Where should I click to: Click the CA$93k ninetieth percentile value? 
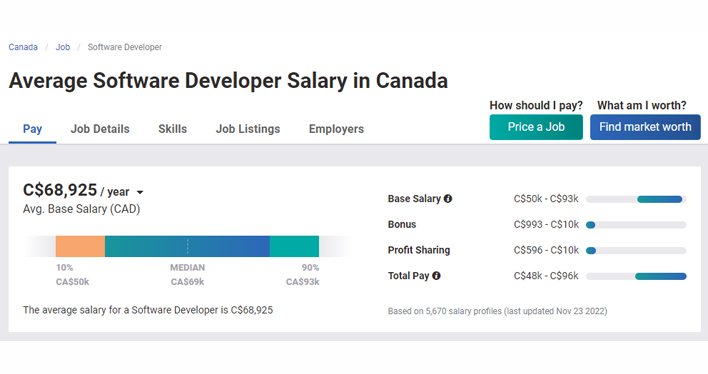(x=303, y=282)
